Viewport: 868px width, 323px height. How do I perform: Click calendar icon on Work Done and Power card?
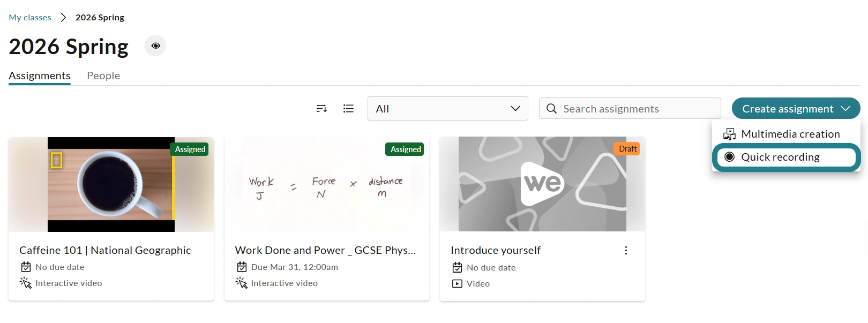[242, 267]
